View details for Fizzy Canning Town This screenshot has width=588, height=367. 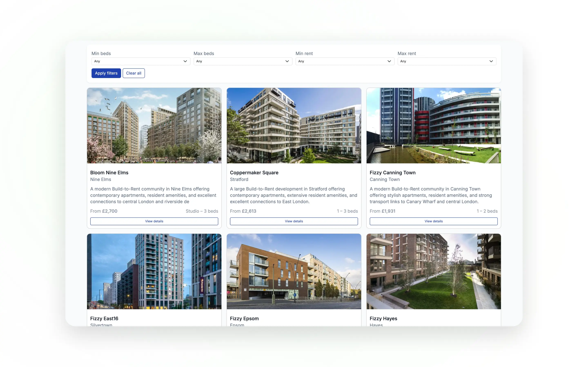click(433, 221)
